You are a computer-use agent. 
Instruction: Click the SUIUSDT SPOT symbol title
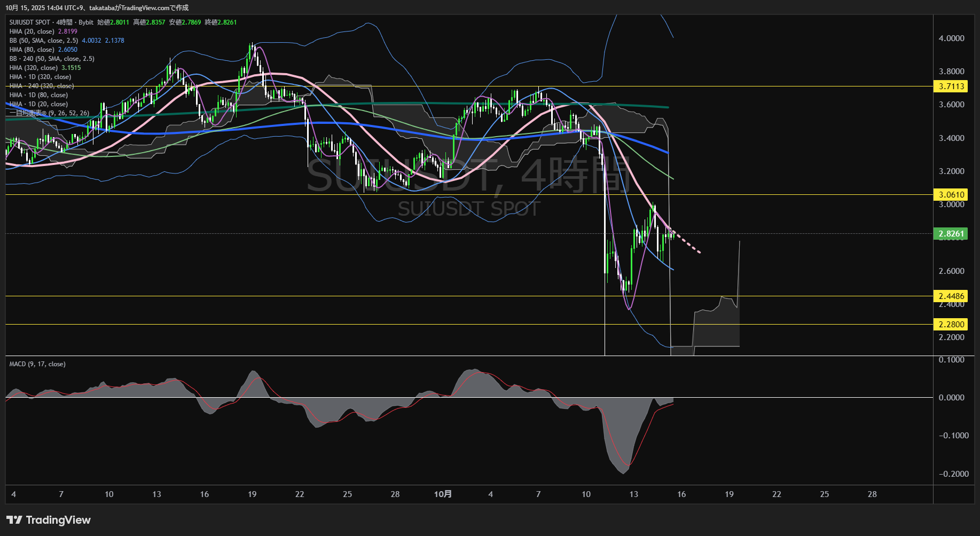pos(29,22)
